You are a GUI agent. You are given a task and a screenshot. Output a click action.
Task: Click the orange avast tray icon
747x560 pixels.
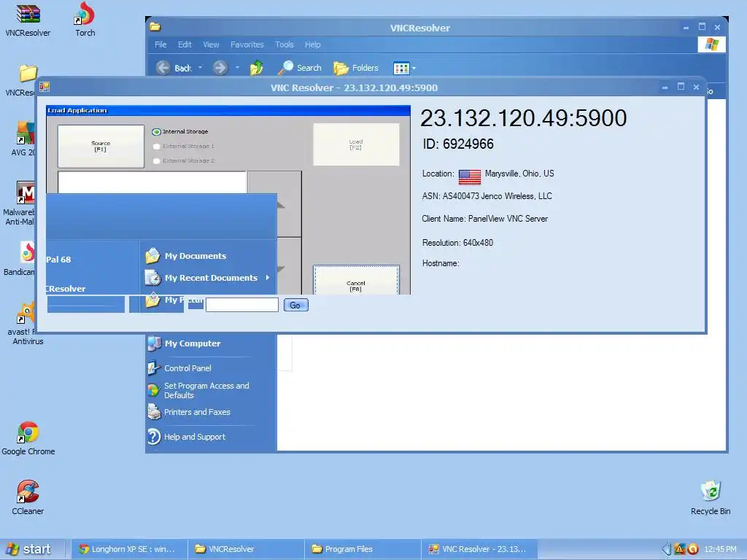[693, 549]
